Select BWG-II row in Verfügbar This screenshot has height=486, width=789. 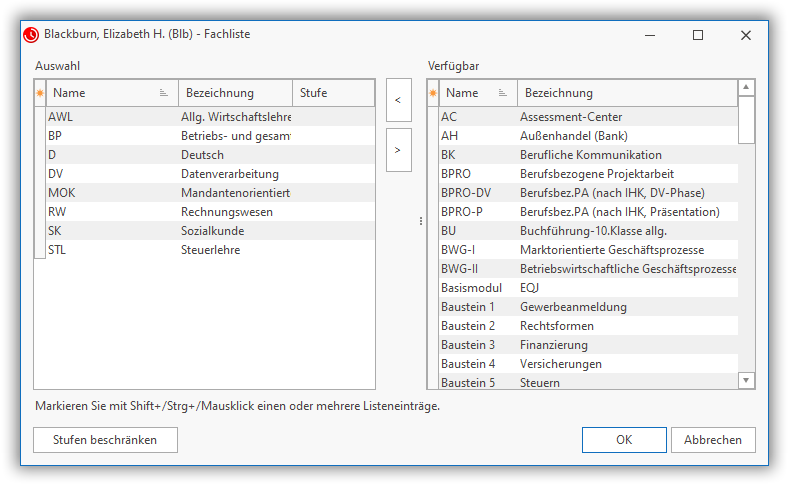588,269
